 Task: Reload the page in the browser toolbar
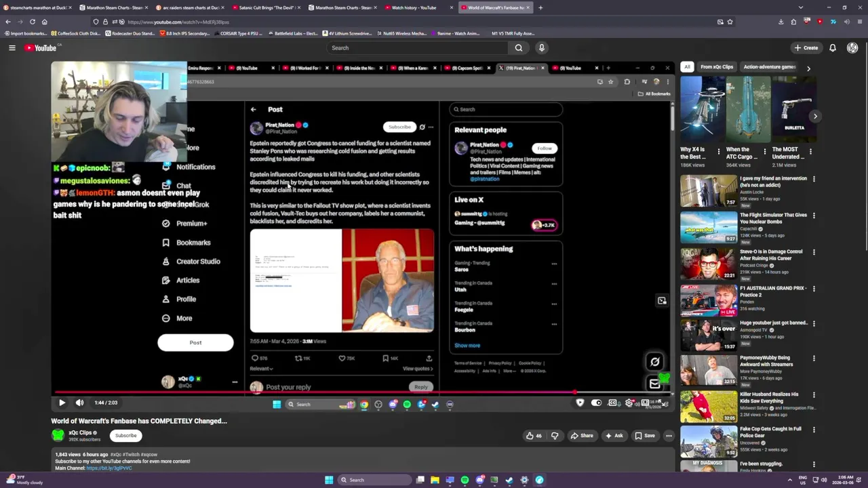click(32, 22)
